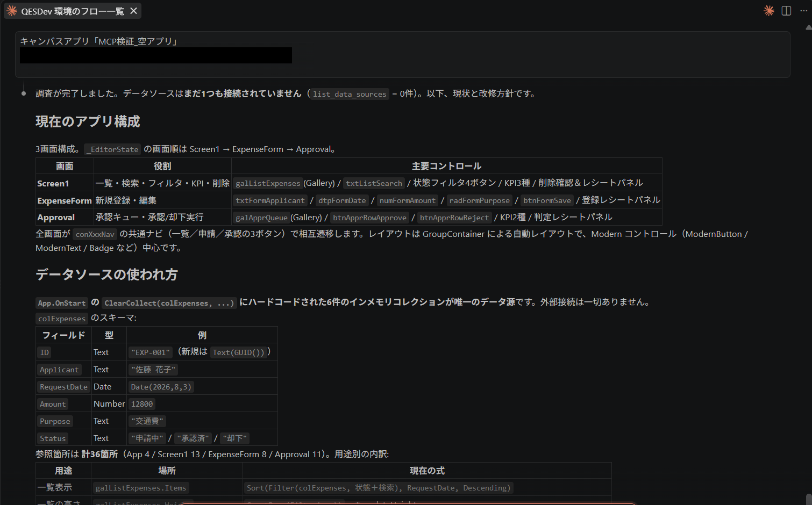The width and height of the screenshot is (812, 505).
Task: Select the Screen1 table cell
Action: (65, 183)
